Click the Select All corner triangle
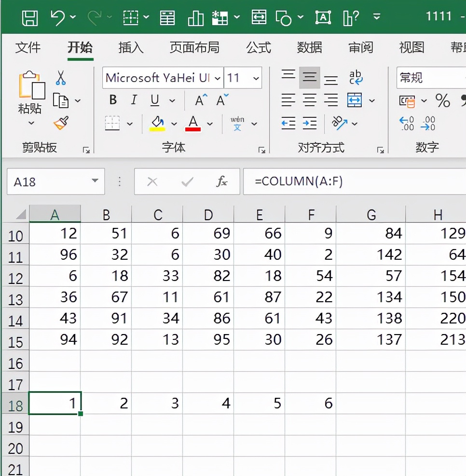 pyautogui.click(x=21, y=215)
